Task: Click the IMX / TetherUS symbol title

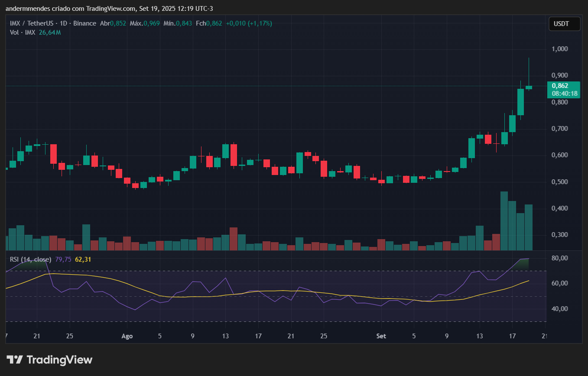Action: click(x=39, y=23)
